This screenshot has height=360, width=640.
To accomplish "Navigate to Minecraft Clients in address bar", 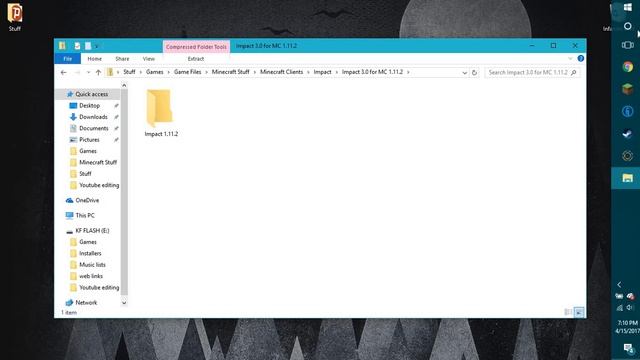I will coord(281,72).
